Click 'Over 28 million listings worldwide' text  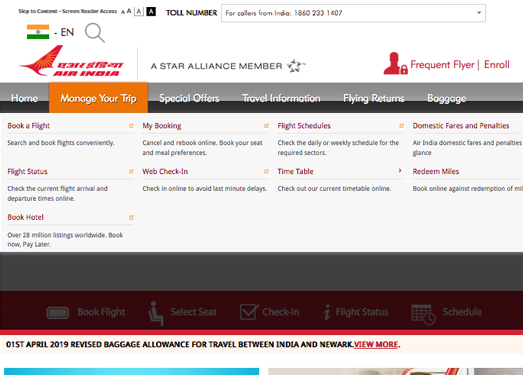click(57, 235)
